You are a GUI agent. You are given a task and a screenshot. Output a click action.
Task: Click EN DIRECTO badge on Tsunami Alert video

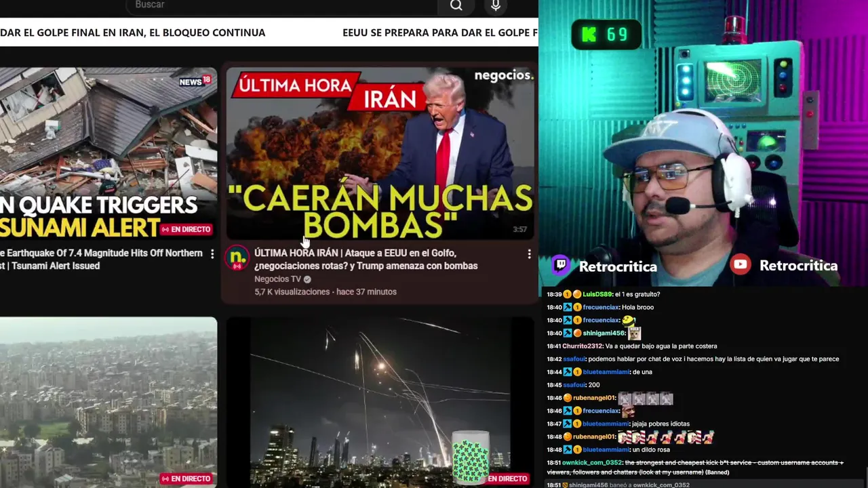pos(186,229)
